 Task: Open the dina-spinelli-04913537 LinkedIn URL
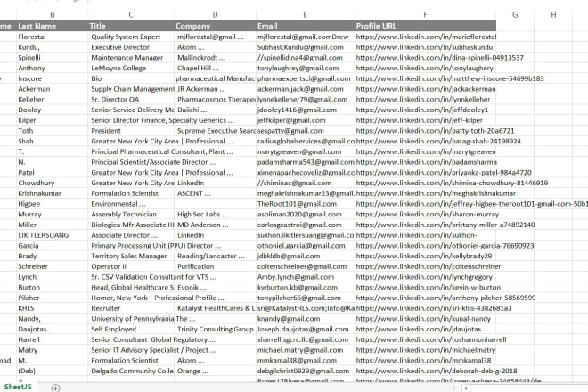tap(439, 58)
